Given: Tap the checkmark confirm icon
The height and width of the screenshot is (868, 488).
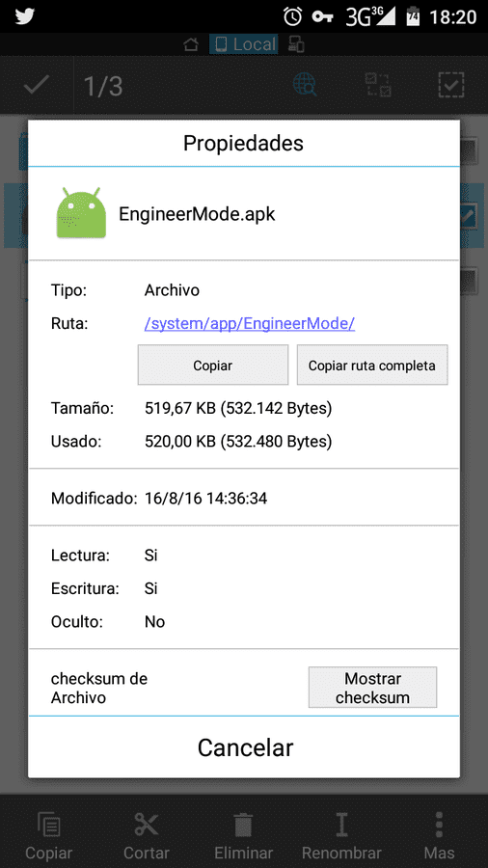Looking at the screenshot, I should coord(36,86).
